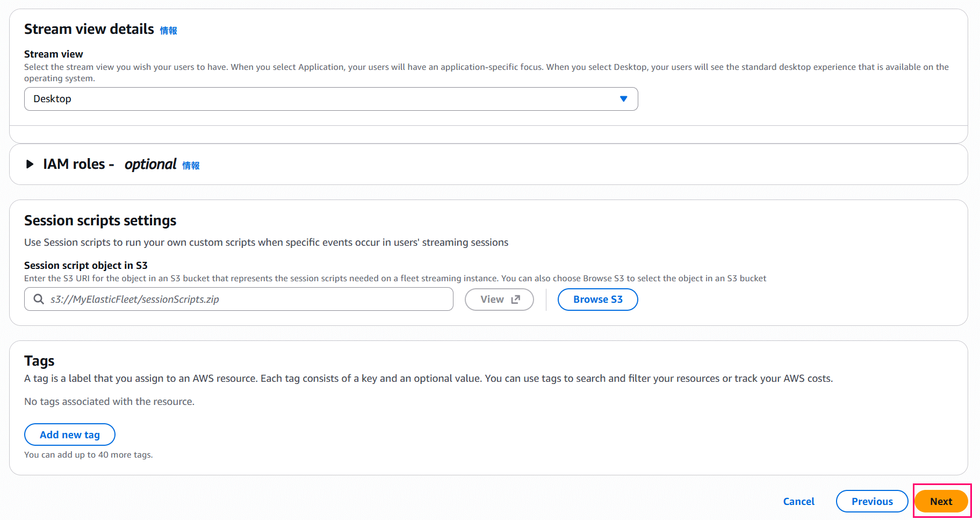Add a new tag to the resource
Screen dimensions: 980x520
(69, 434)
